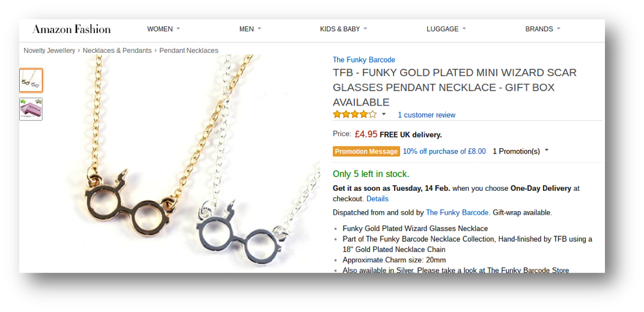
Task: Click the star rating icons
Action: 354,115
